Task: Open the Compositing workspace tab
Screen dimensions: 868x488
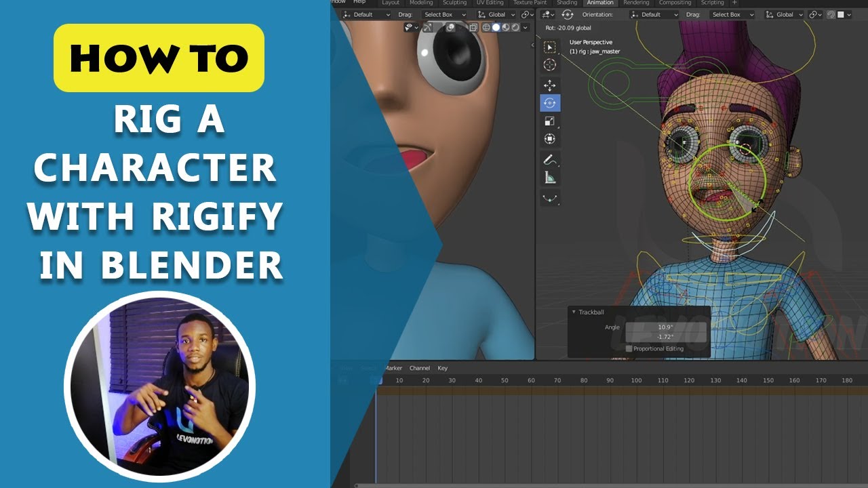Action: coord(675,3)
